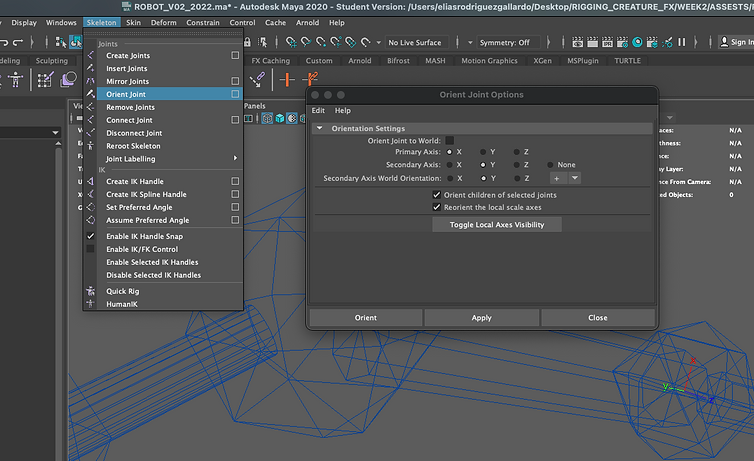Open Set Preferred Angle option box

click(x=235, y=207)
